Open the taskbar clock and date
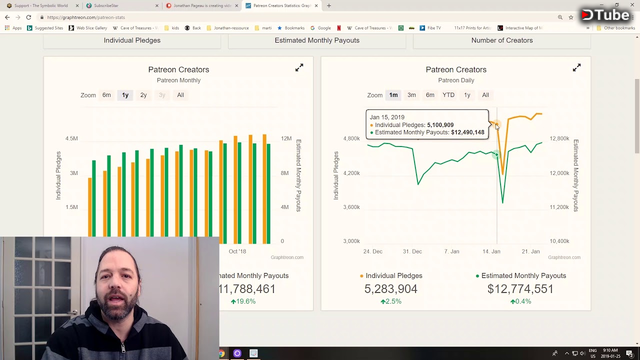This screenshot has width=640, height=360. tap(610, 353)
